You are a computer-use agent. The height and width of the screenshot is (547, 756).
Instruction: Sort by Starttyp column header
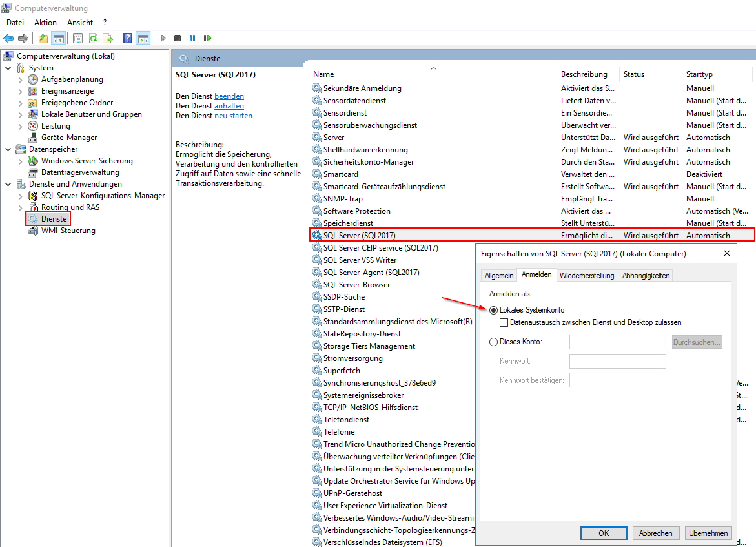coord(717,74)
